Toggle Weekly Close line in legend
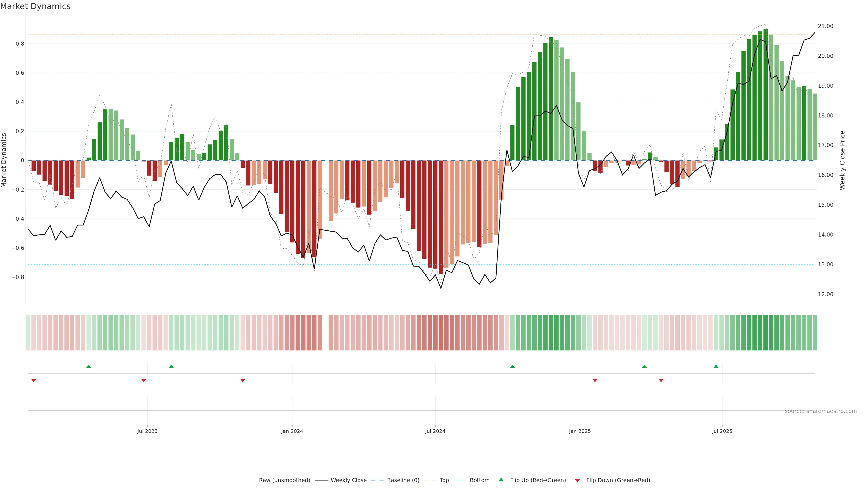 pyautogui.click(x=348, y=480)
